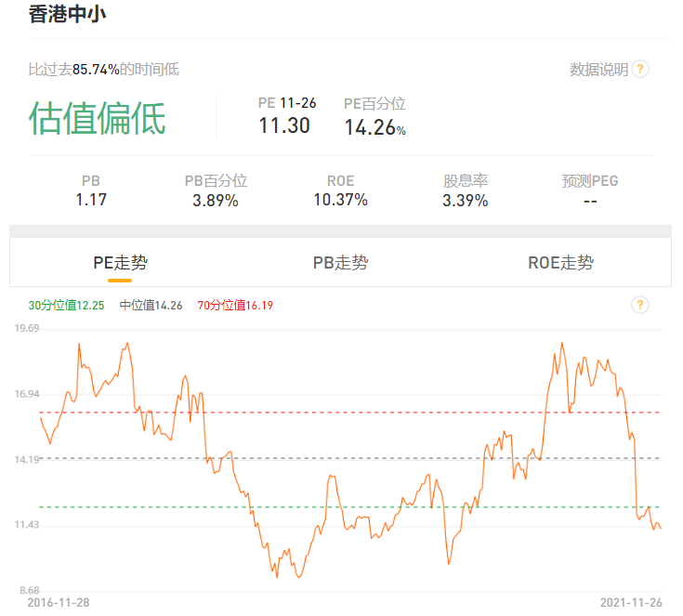The width and height of the screenshot is (683, 616).
Task: Select the PE走势 tab
Action: pos(120,262)
